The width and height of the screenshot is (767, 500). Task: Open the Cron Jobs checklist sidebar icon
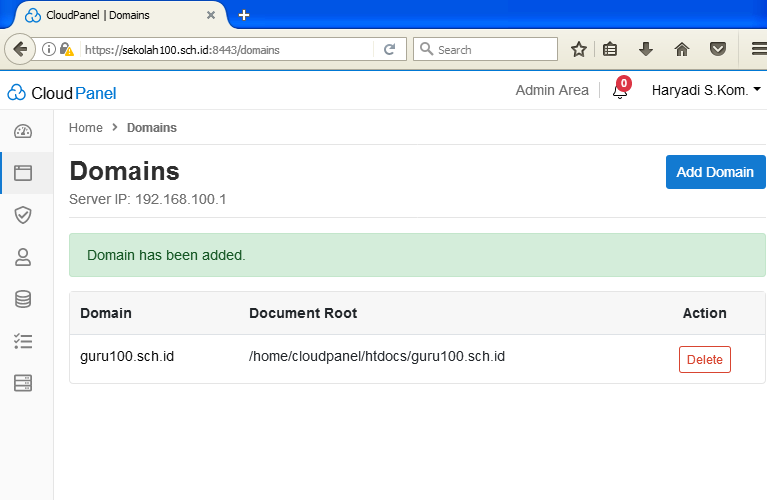click(22, 341)
